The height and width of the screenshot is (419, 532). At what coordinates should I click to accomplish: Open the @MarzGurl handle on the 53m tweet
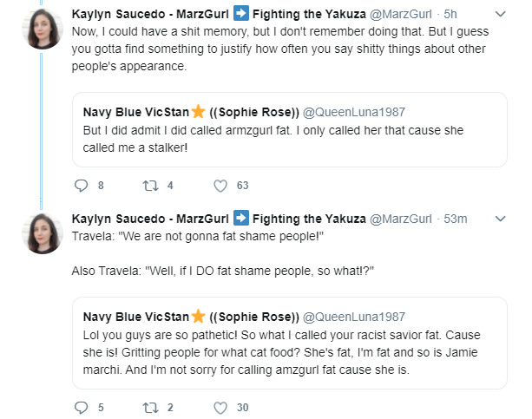400,219
